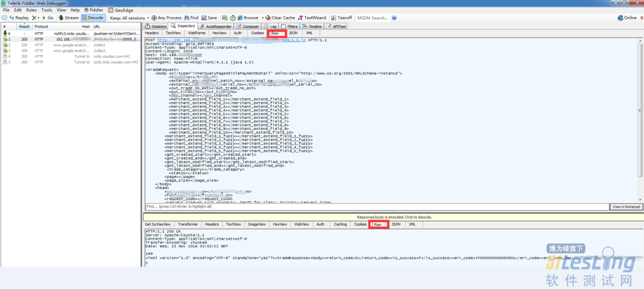Open the Rules menu
Image resolution: width=644 pixels, height=290 pixels.
(x=31, y=10)
